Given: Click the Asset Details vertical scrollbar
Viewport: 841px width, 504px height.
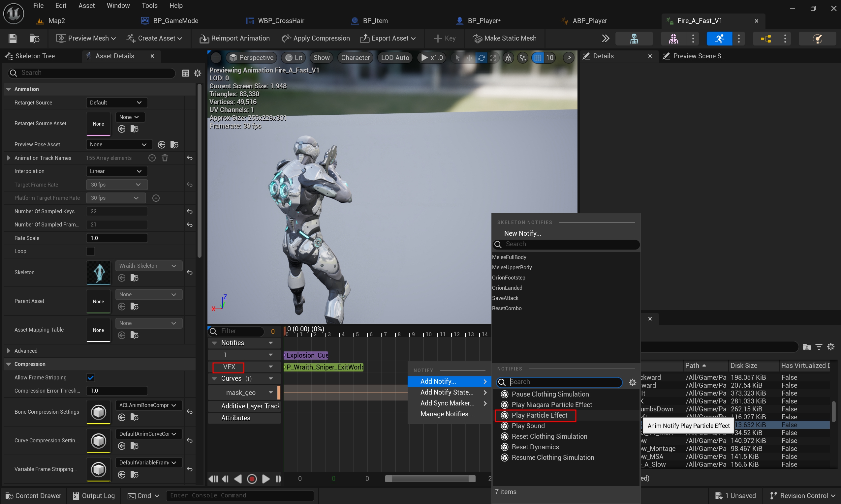Looking at the screenshot, I should tap(200, 170).
